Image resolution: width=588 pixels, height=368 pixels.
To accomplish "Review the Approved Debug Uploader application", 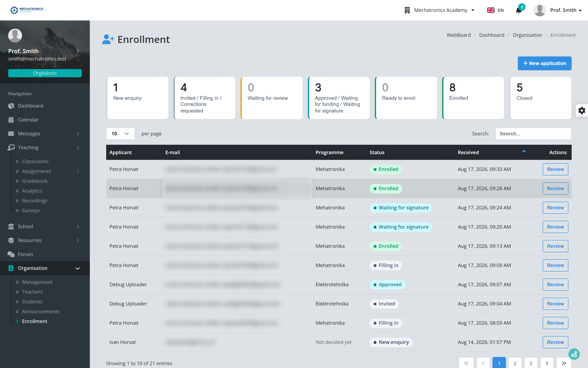I will pos(555,285).
